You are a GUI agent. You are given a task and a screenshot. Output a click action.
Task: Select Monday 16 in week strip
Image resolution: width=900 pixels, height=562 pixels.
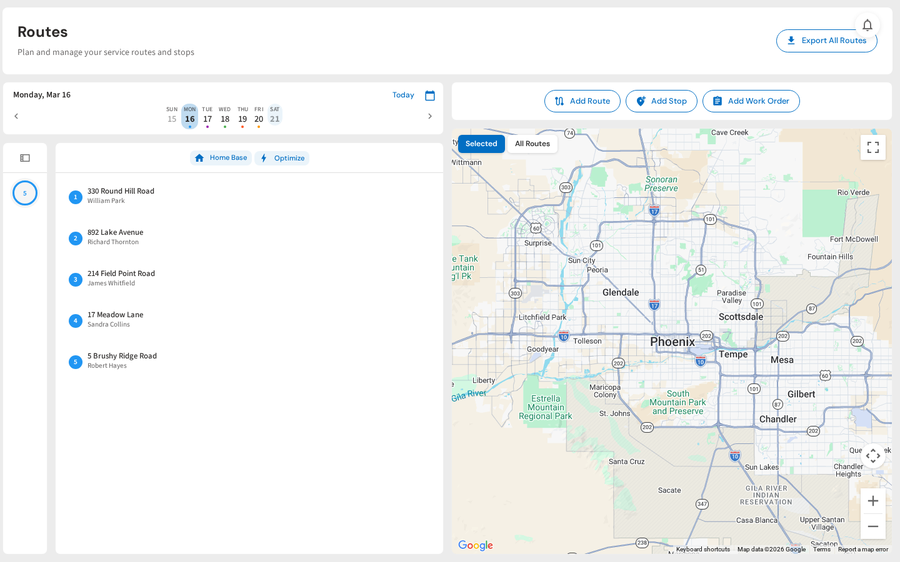coord(189,116)
